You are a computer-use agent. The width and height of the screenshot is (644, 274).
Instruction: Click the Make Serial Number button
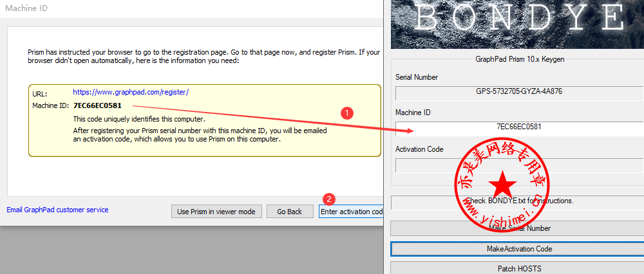tap(517, 228)
